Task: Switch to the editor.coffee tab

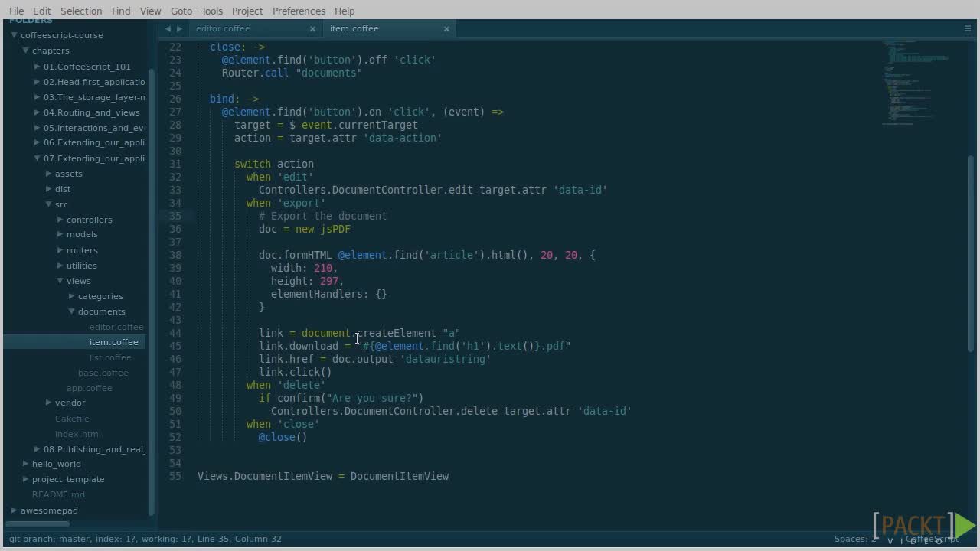Action: (223, 28)
